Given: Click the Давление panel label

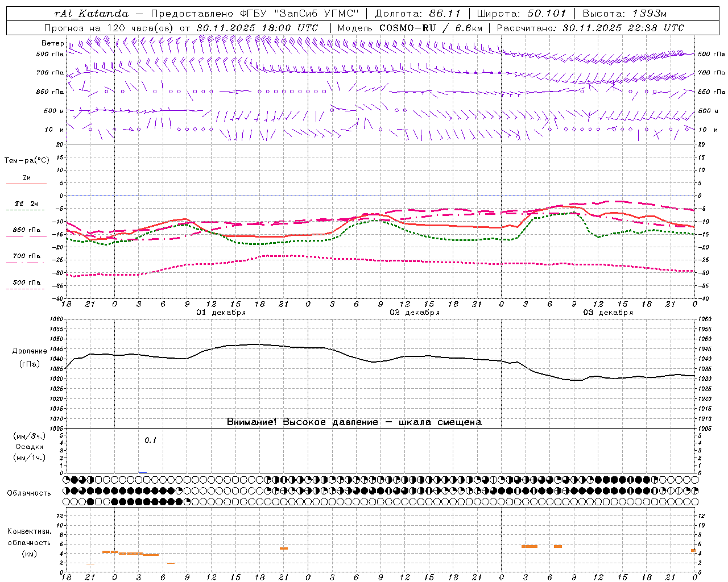Looking at the screenshot, I should pos(30,351).
